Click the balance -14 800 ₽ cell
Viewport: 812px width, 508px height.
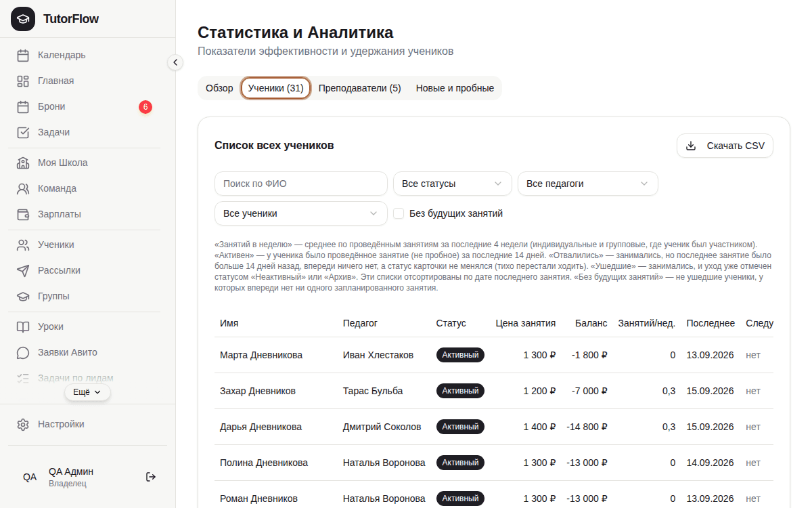click(587, 427)
